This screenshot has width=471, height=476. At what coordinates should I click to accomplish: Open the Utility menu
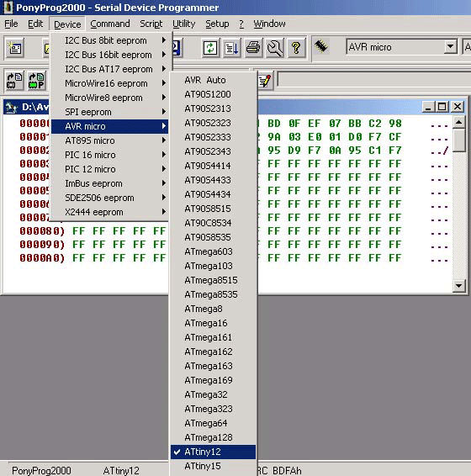pos(183,24)
